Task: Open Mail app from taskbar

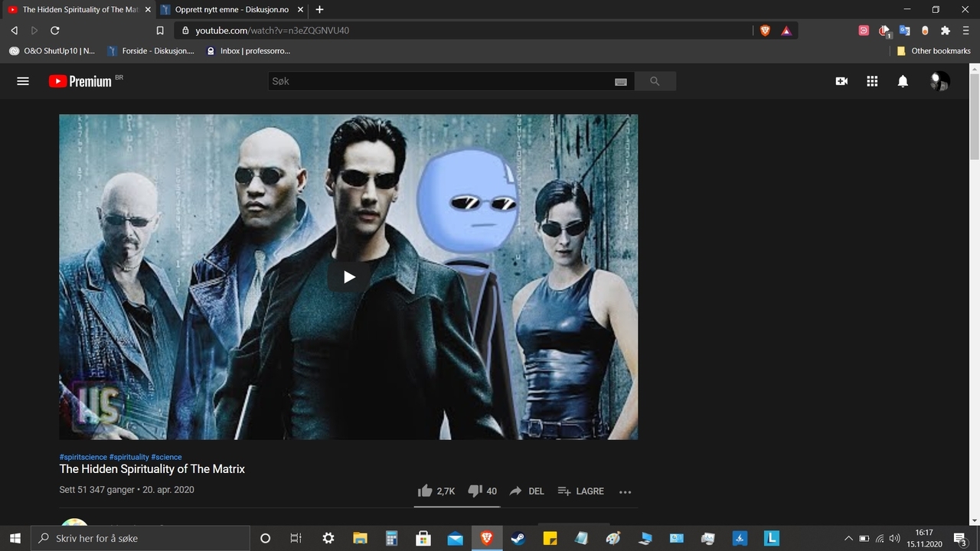Action: coord(456,538)
